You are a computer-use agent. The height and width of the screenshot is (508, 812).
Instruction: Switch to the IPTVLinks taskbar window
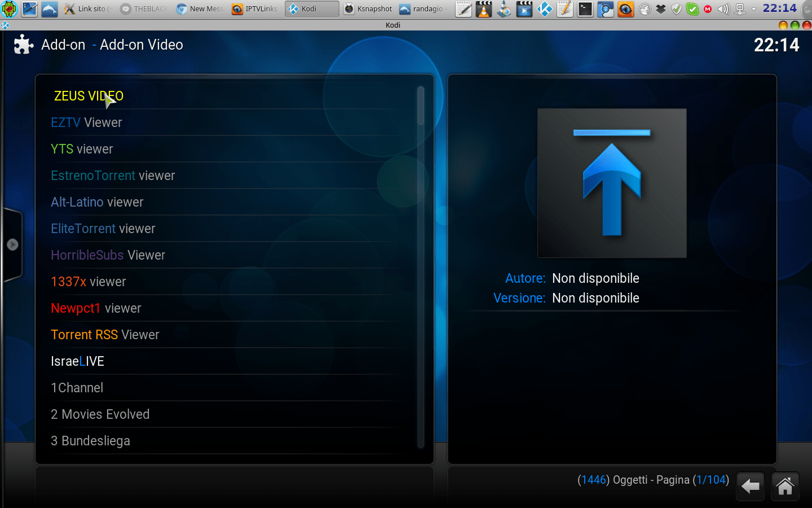(x=255, y=8)
